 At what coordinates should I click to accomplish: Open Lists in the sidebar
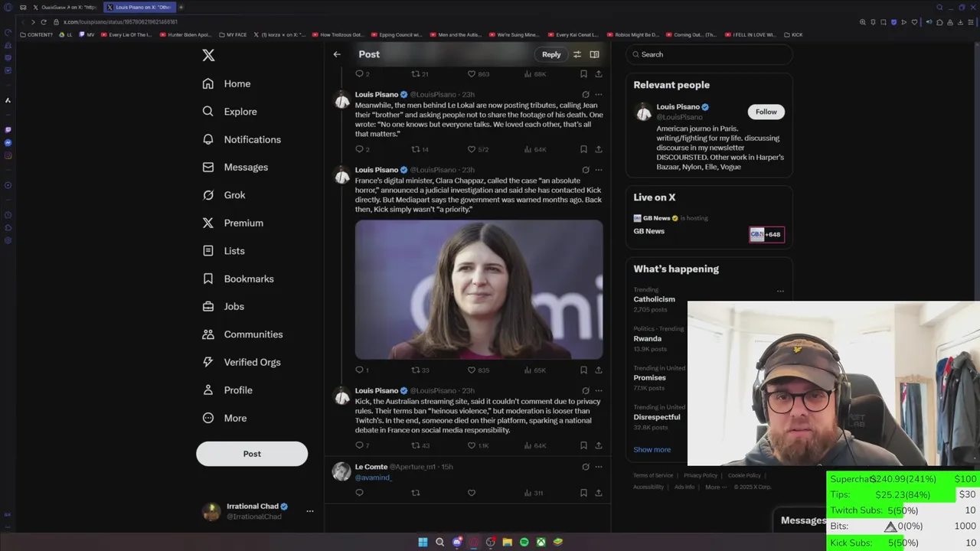[x=224, y=251]
